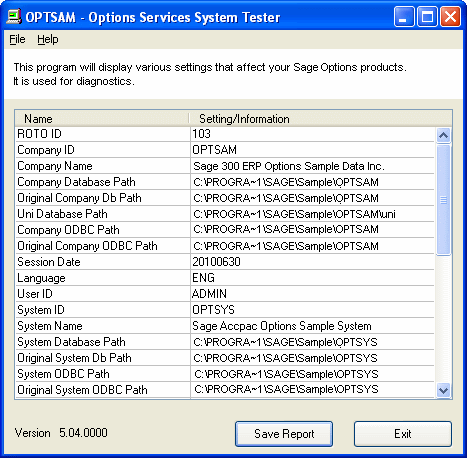Select the Company ODBC Path label
467x458 pixels.
(x=68, y=230)
